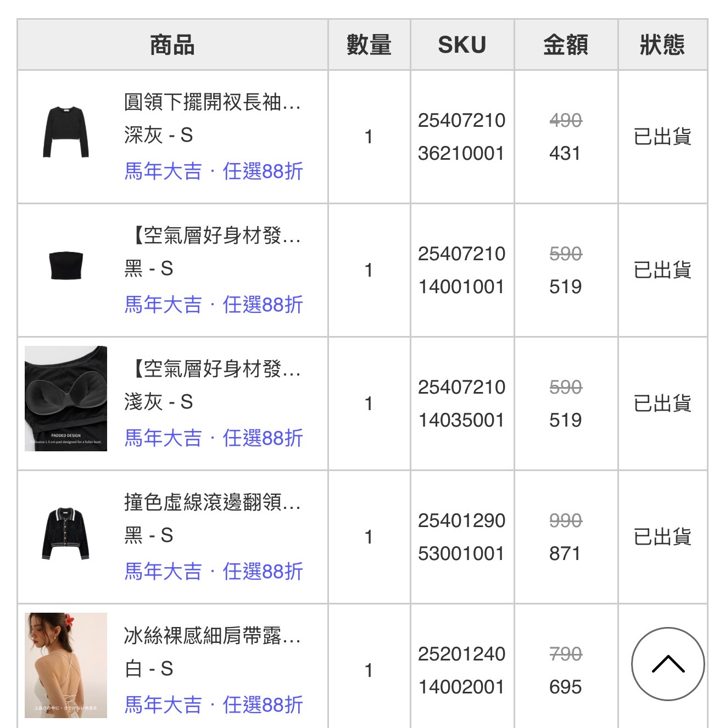Screen dimensions: 725x728
Task: View the padded design bra top image
Action: click(x=66, y=399)
